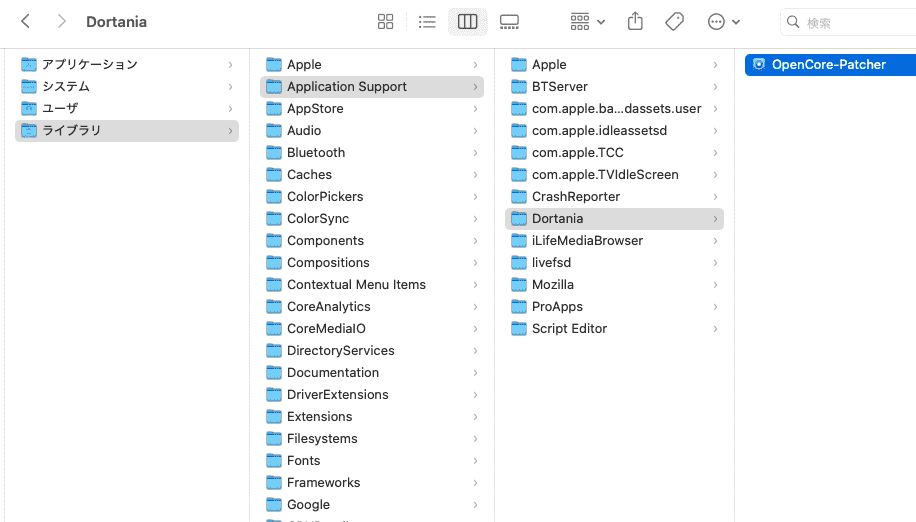Expand the CrashReporter row chevron
Image resolution: width=916 pixels, height=522 pixels.
[x=715, y=196]
